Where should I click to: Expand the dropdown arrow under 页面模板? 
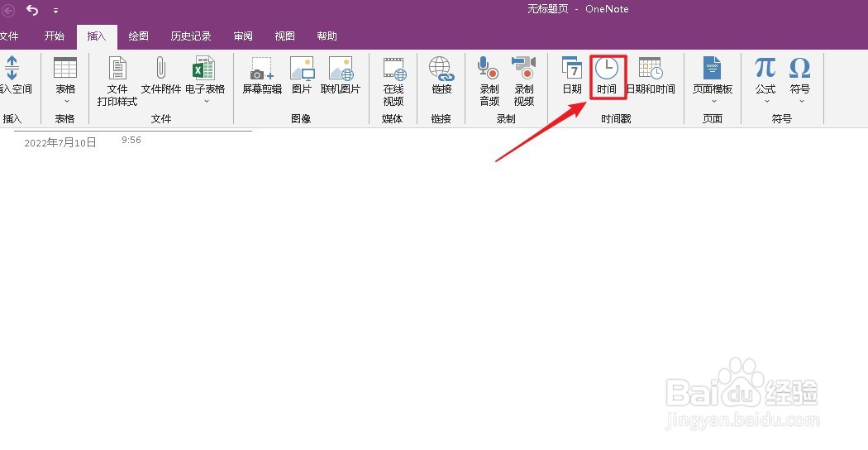pos(714,102)
